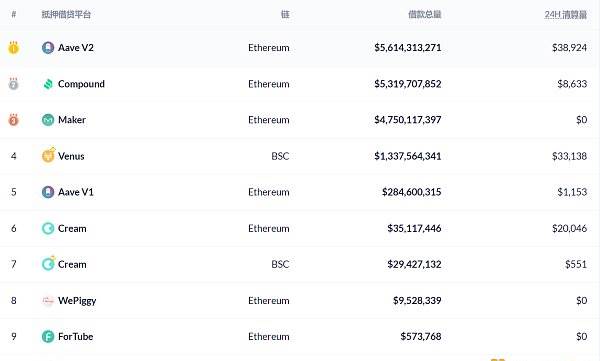Image resolution: width=600 pixels, height=361 pixels.
Task: Click the bronze third-place medal icon
Action: click(x=14, y=119)
